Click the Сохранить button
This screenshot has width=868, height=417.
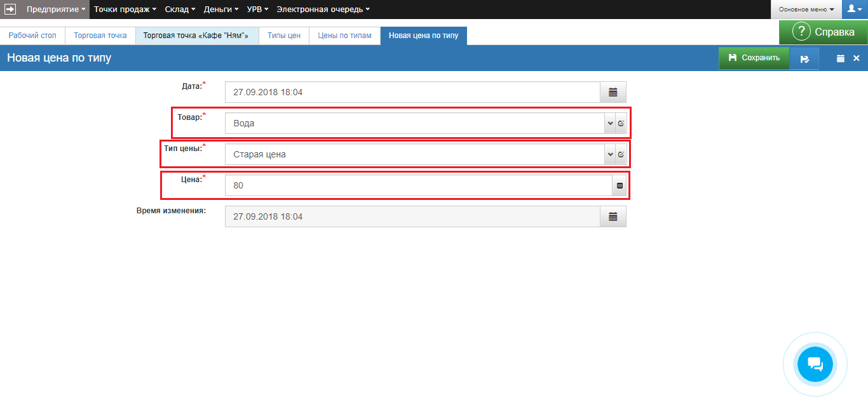click(754, 58)
